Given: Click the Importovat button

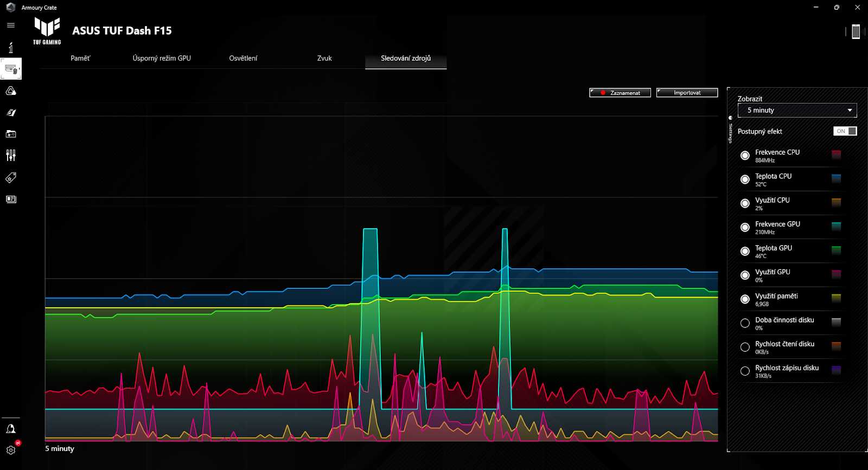Looking at the screenshot, I should [x=687, y=93].
